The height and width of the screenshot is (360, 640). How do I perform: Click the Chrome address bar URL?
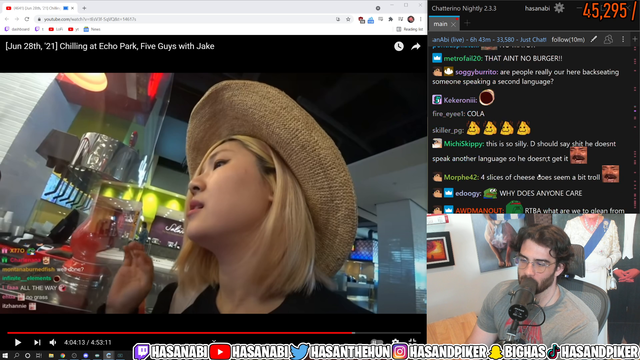(90, 19)
